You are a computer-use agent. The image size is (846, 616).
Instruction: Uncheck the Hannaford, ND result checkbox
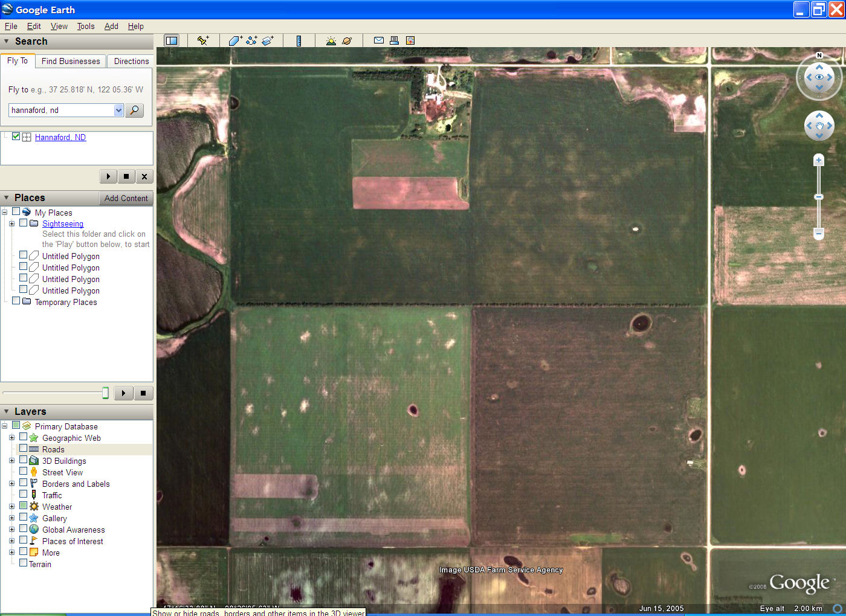(16, 136)
